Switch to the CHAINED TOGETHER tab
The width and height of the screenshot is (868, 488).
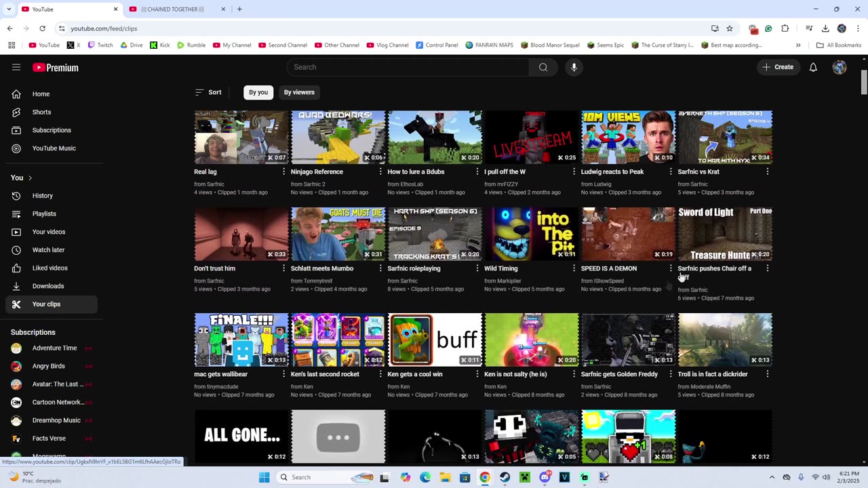(178, 9)
